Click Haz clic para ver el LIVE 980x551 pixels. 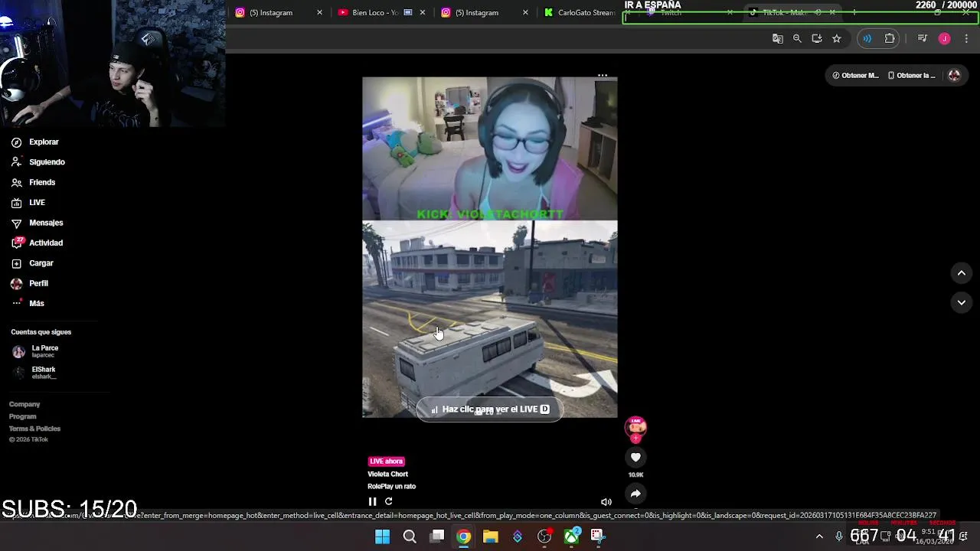pos(489,409)
